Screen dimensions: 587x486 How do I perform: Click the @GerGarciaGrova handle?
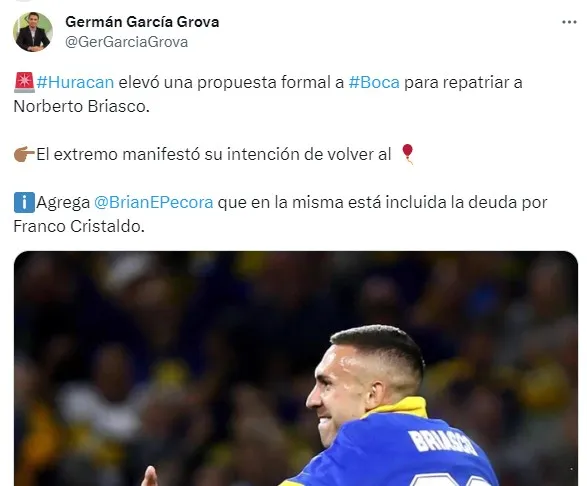pos(127,42)
